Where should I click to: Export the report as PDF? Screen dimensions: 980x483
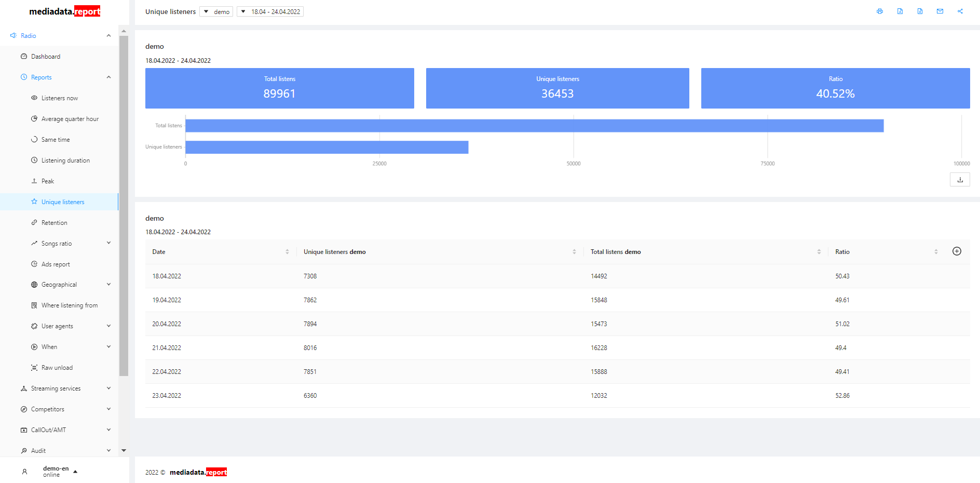[900, 11]
